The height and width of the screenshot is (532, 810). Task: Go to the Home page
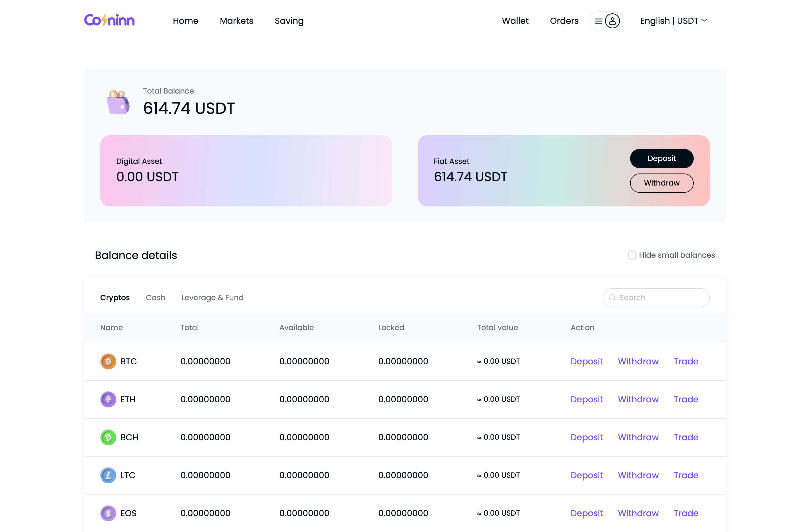pos(186,21)
